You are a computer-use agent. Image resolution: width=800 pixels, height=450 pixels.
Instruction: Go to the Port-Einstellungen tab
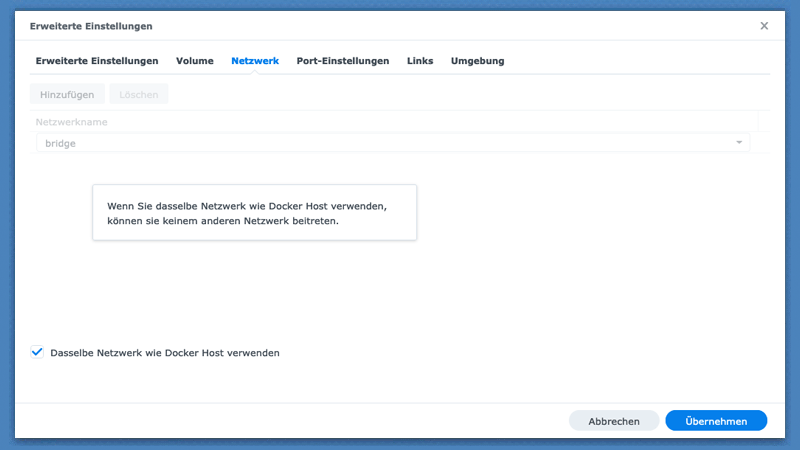343,61
